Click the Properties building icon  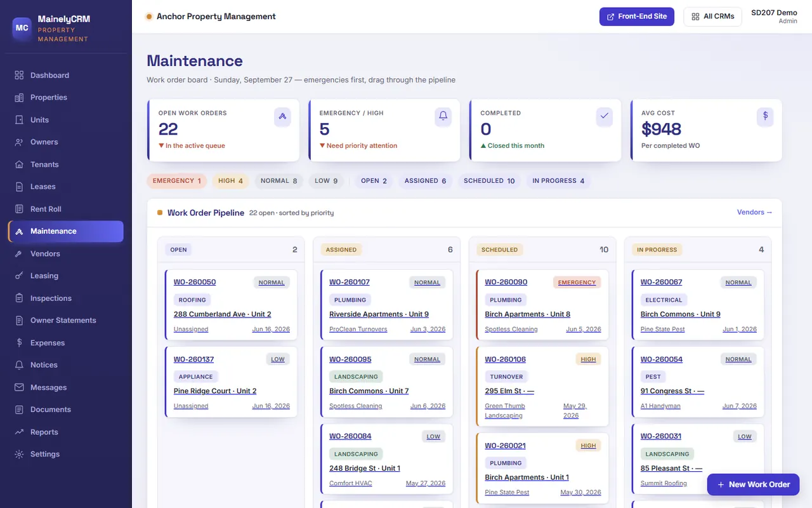pyautogui.click(x=19, y=97)
